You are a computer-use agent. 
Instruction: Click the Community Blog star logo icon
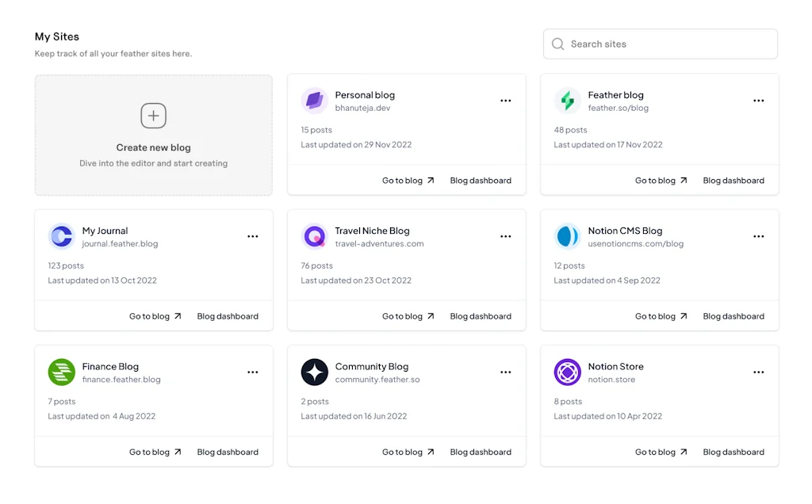315,372
